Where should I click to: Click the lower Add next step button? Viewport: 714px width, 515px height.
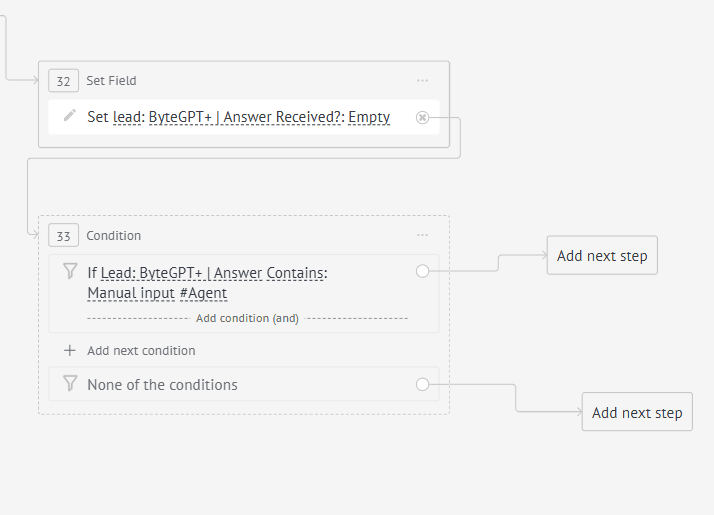click(637, 412)
